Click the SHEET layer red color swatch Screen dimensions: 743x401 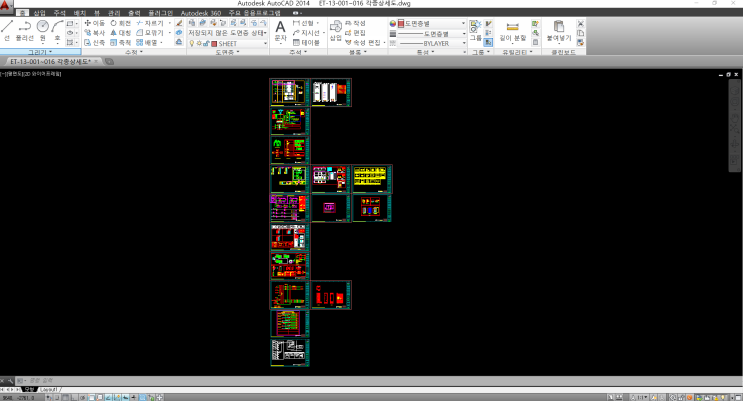tap(214, 44)
